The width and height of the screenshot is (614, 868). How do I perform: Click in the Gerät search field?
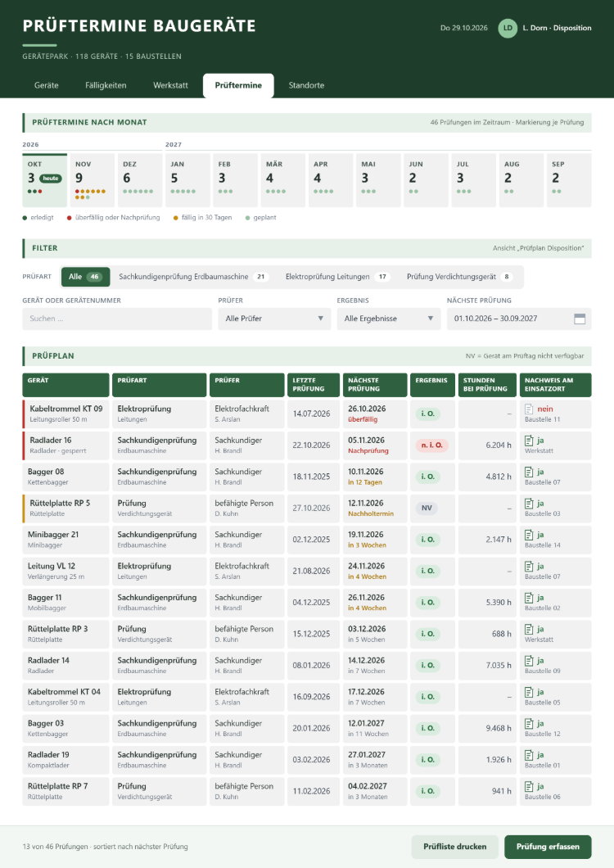(x=117, y=319)
